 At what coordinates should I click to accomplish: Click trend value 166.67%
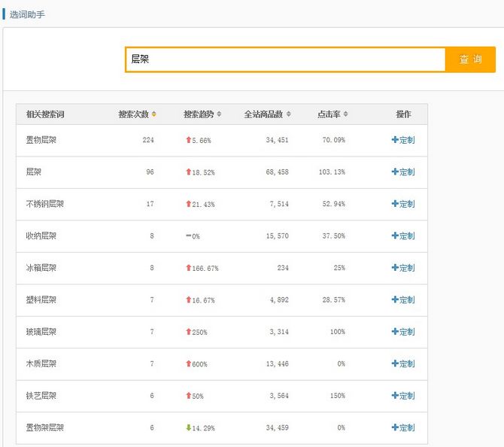tap(205, 268)
